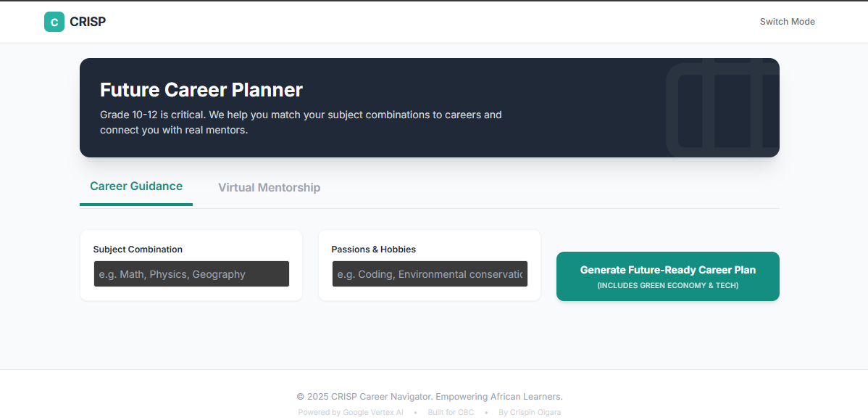Click Switch Mode in the header
The image size is (868, 420).
tap(787, 22)
